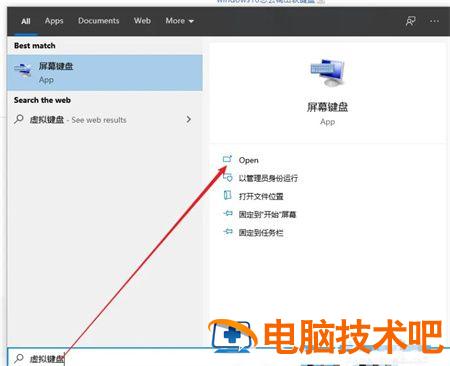Viewport: 450px width, 366px height.
Task: Open the three-dots options menu
Action: tap(434, 21)
